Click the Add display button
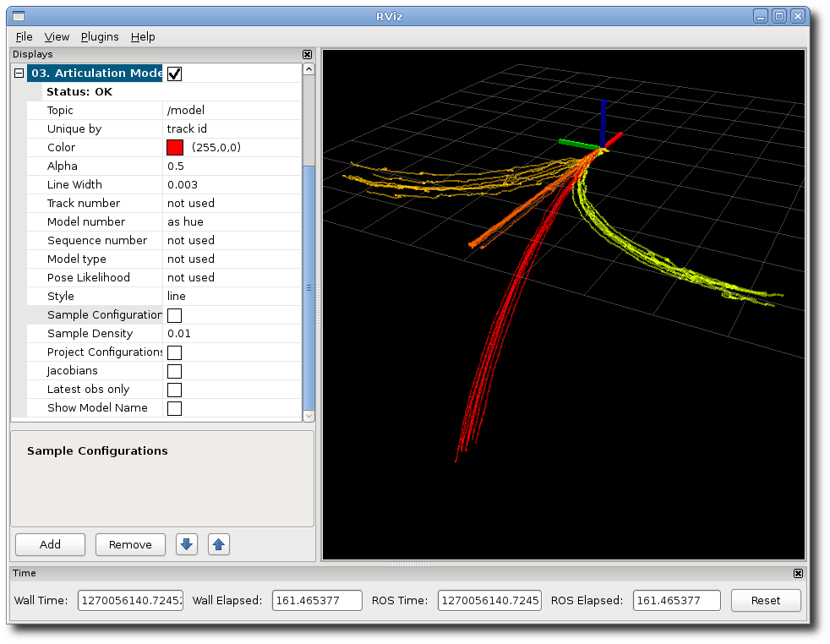This screenshot has width=830, height=644. (50, 544)
